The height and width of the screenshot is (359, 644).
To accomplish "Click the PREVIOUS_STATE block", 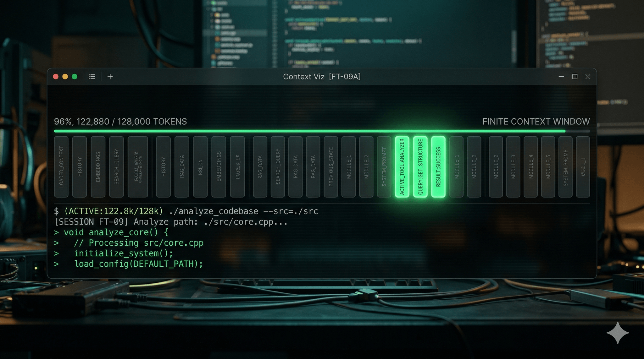I will tap(331, 167).
